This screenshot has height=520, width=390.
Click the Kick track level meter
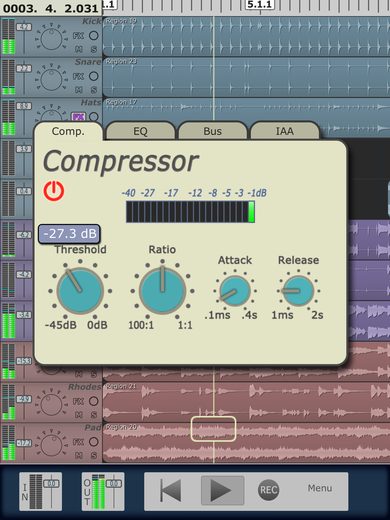(x=9, y=37)
